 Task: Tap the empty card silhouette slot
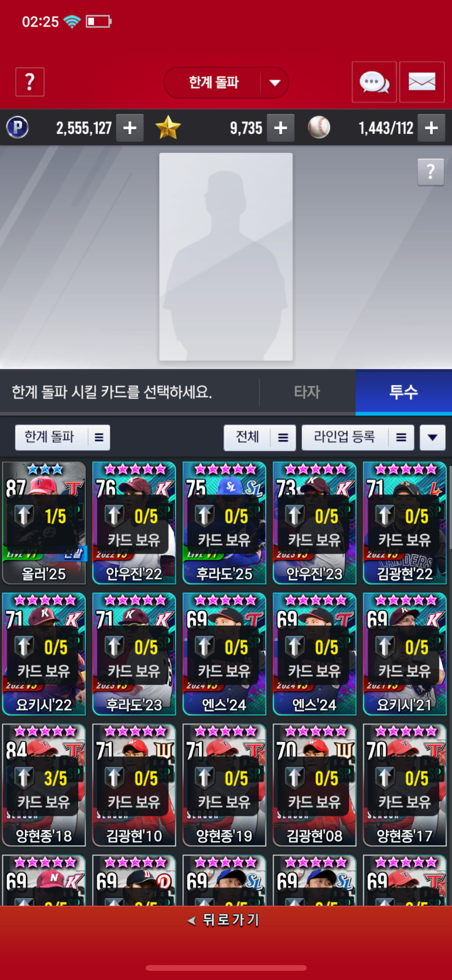tap(226, 257)
